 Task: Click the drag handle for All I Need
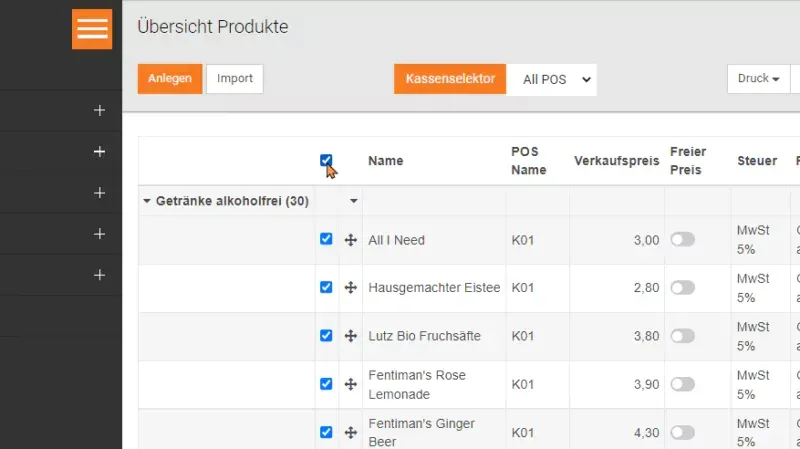(351, 240)
